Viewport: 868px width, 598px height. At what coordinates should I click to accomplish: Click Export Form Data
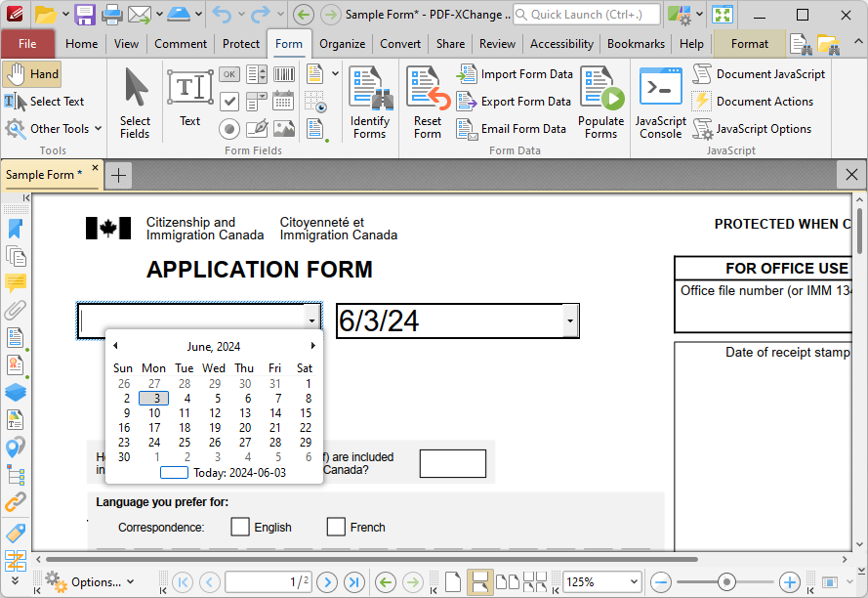[514, 102]
